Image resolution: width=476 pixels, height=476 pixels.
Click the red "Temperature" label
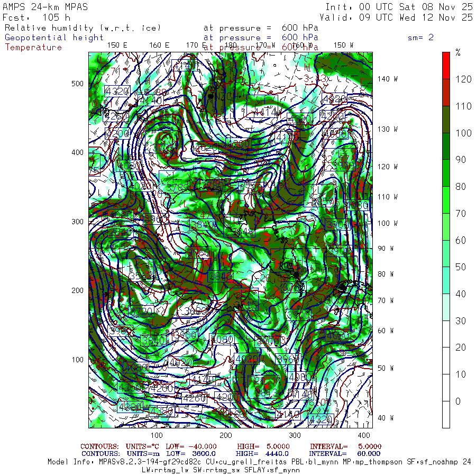tap(33, 48)
